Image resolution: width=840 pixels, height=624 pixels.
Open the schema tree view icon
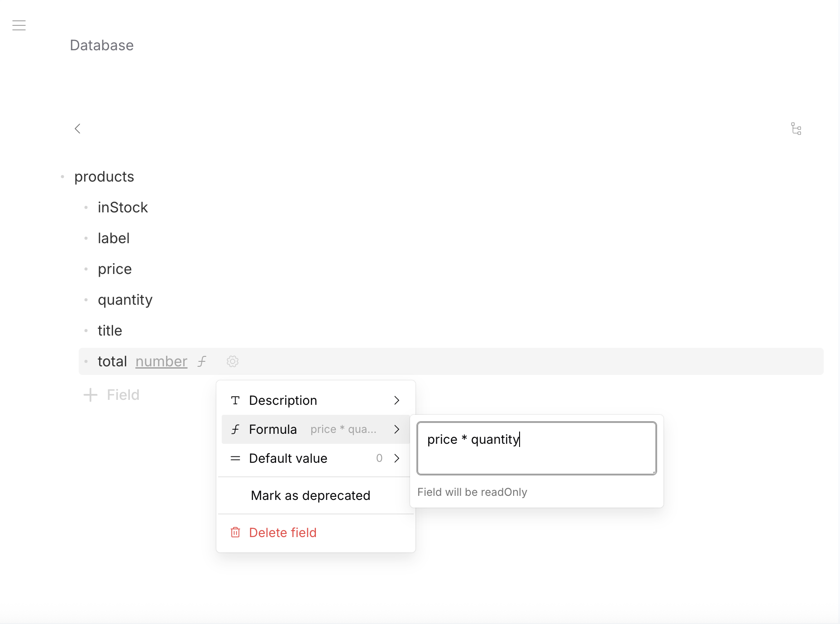[797, 129]
